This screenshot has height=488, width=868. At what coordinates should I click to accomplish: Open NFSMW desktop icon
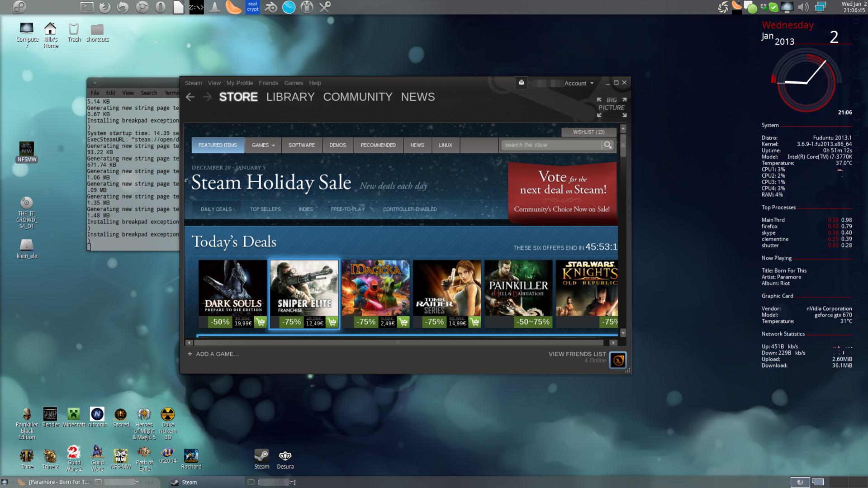click(27, 152)
